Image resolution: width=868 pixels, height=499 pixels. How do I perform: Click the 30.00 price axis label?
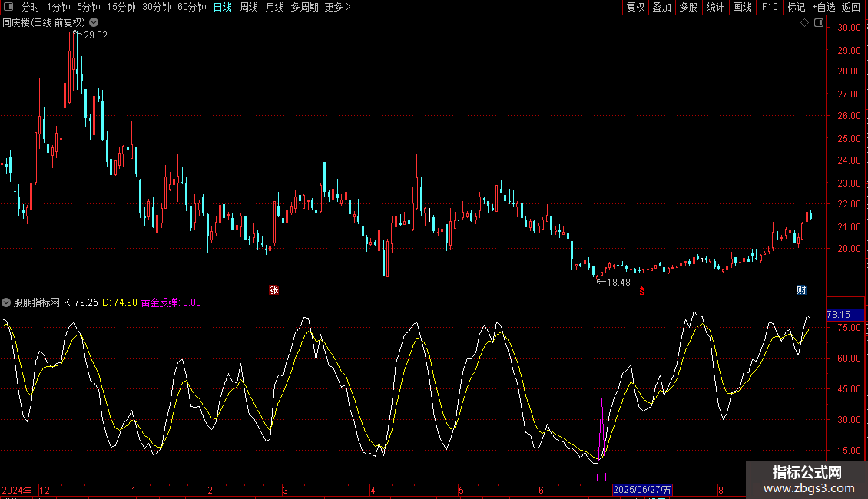click(849, 27)
